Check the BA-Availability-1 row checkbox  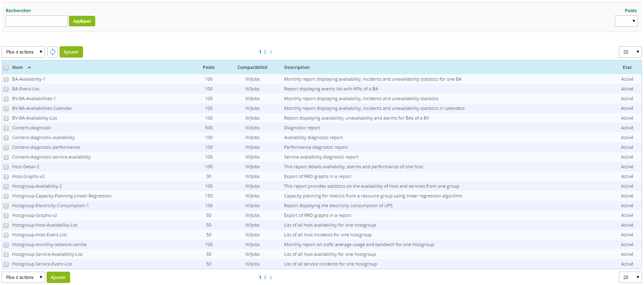click(x=6, y=79)
